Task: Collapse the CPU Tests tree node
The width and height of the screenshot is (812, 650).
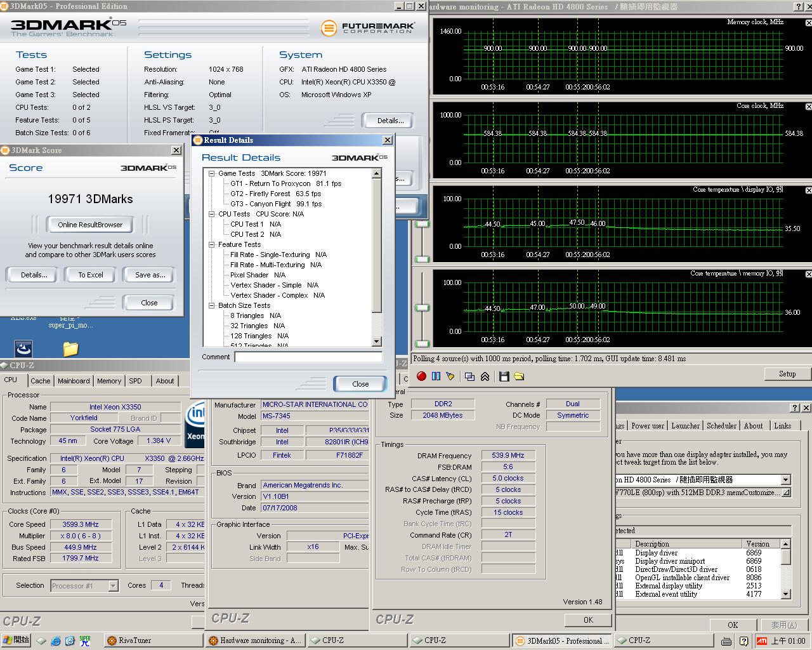Action: tap(212, 214)
